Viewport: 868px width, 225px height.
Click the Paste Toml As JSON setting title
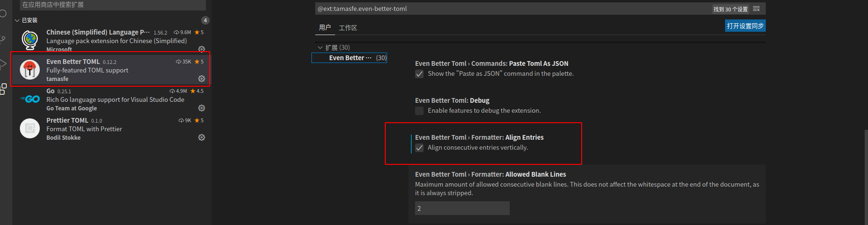[x=492, y=63]
